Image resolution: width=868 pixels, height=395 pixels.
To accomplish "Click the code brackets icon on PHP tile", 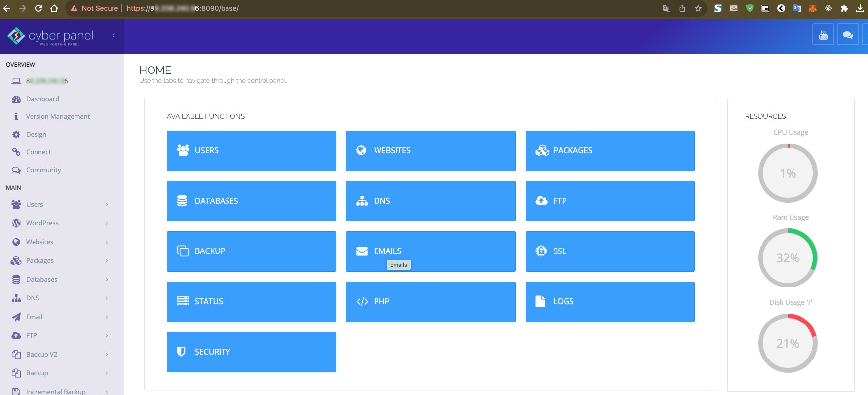I will click(362, 302).
